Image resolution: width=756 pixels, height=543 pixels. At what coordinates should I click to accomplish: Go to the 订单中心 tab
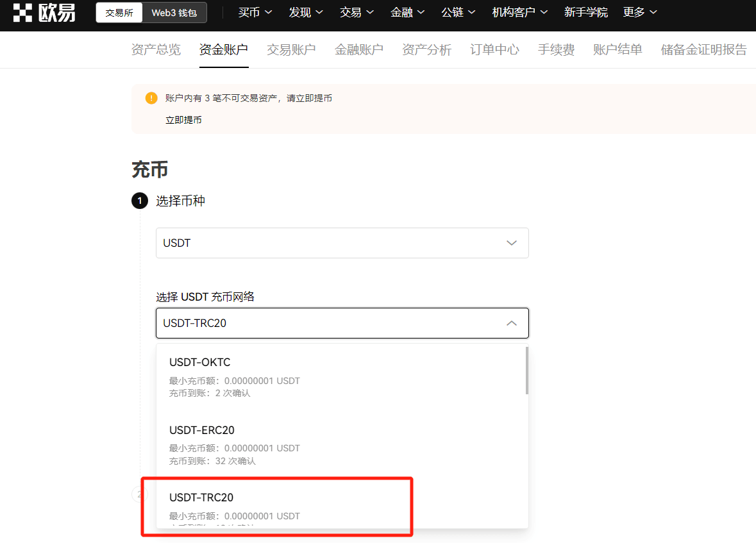494,49
